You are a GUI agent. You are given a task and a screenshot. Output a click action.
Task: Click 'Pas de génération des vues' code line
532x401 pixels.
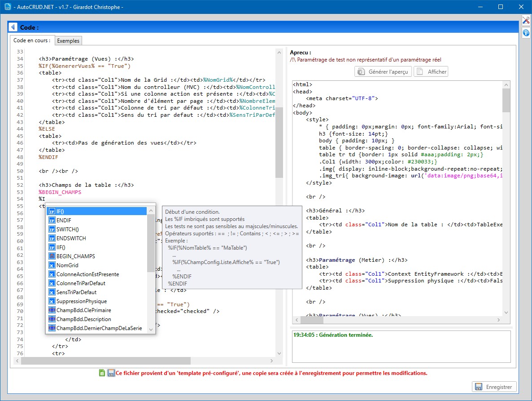pyautogui.click(x=124, y=143)
